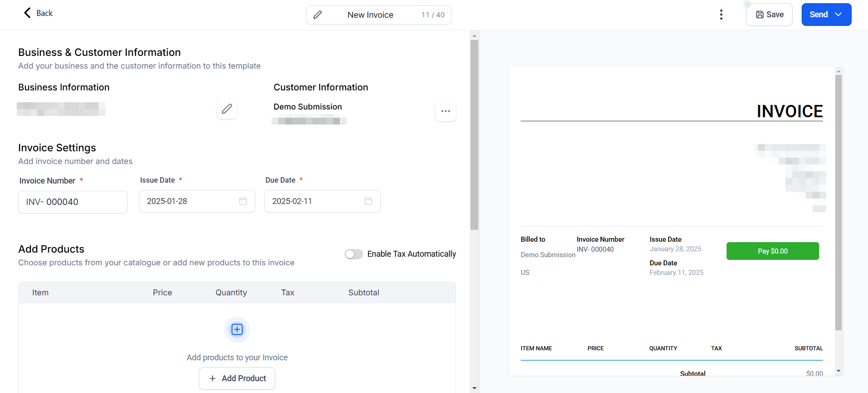
Task: Open customer information ellipsis menu
Action: (x=446, y=111)
